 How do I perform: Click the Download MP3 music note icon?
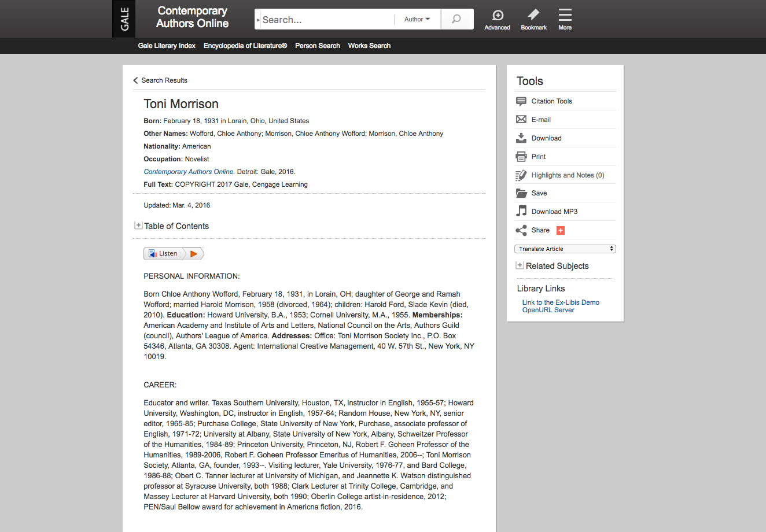521,211
